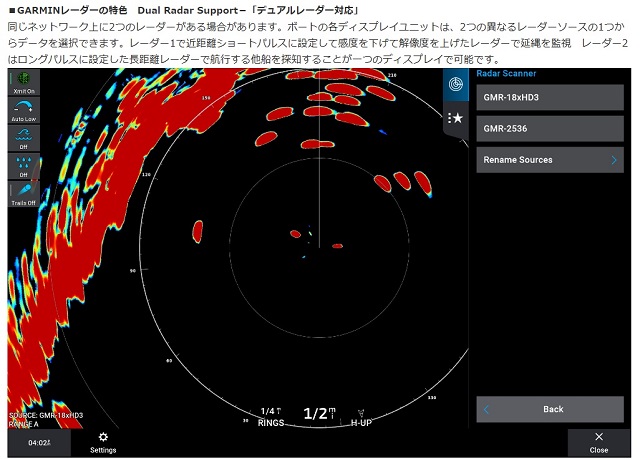
Task: Adjust the Auto Low gain control
Action: point(23,109)
